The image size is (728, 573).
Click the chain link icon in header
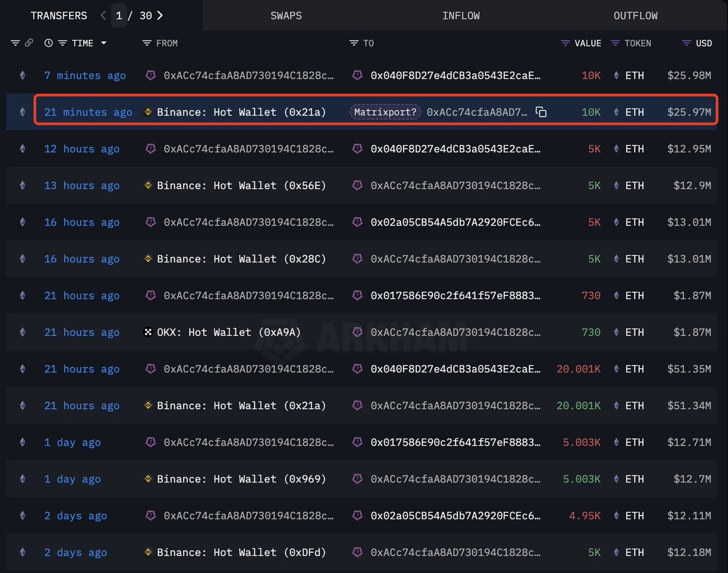point(29,43)
